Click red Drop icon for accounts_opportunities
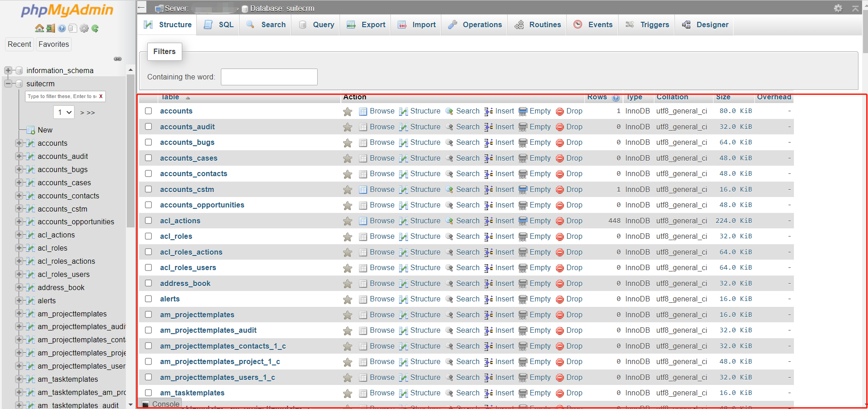The image size is (868, 409). [x=560, y=205]
